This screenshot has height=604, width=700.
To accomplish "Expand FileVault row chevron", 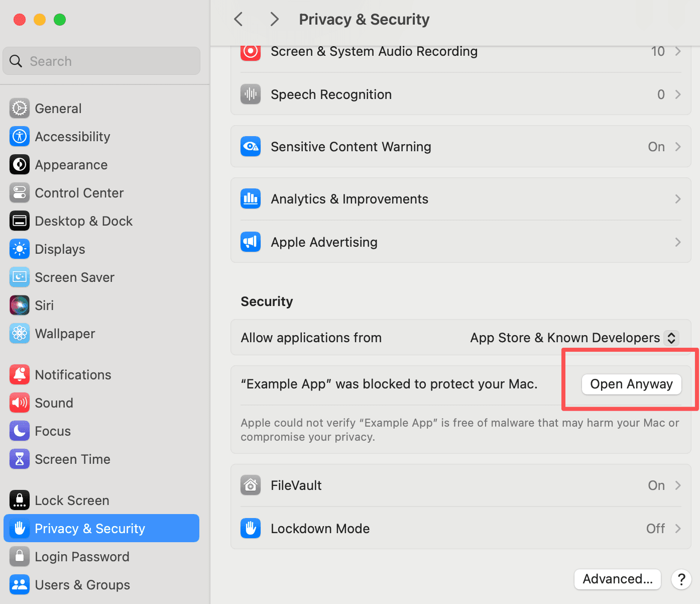I will [x=678, y=485].
